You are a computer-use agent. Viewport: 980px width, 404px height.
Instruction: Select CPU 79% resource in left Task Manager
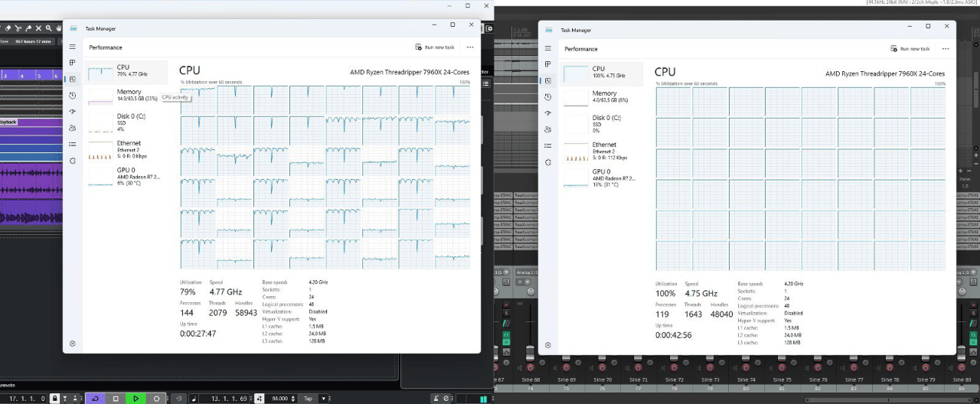pos(126,72)
